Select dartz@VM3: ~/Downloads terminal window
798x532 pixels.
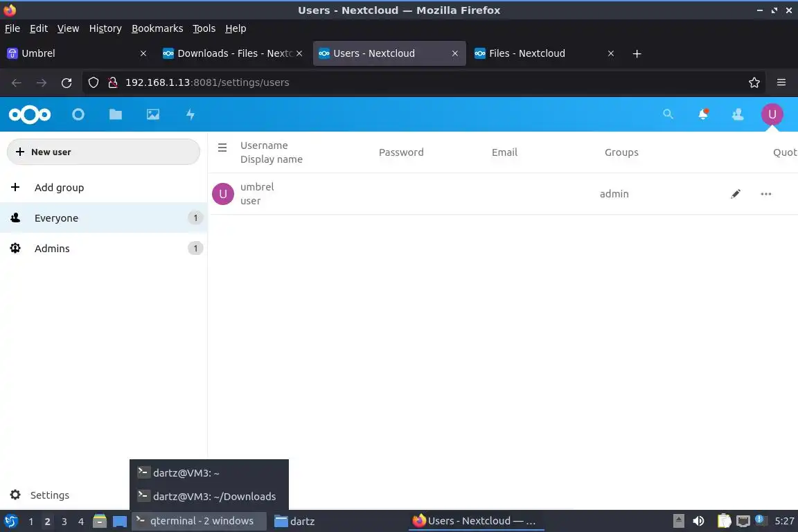click(209, 497)
